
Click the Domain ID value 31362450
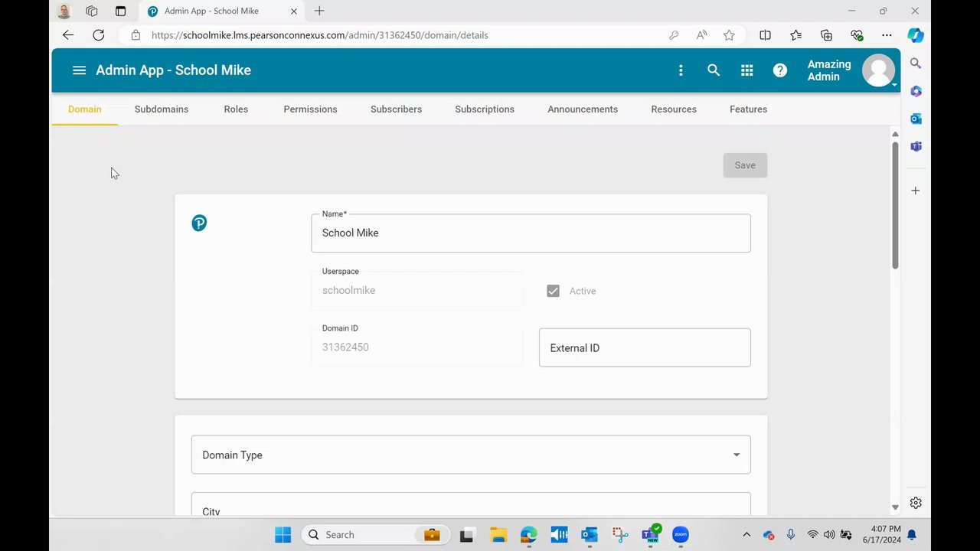click(345, 347)
